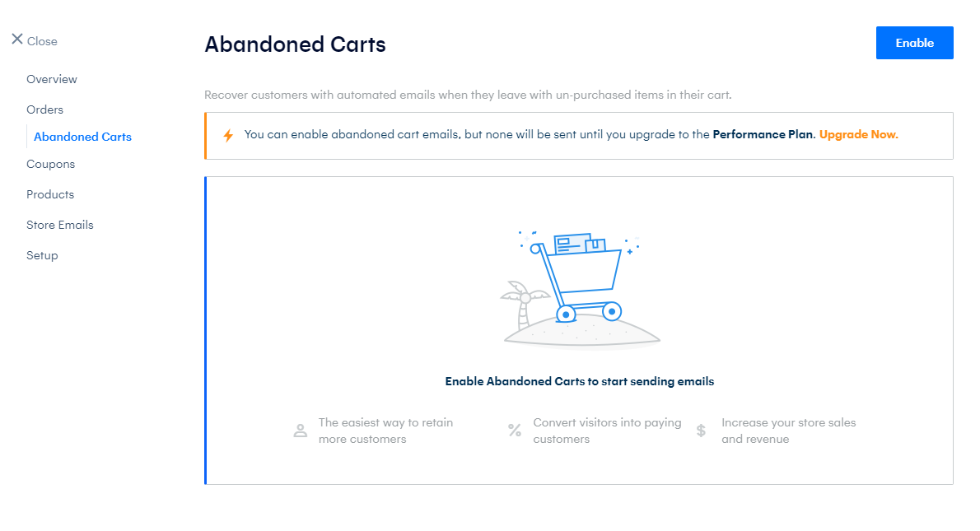
Task: Open Store Emails settings
Action: tap(60, 225)
